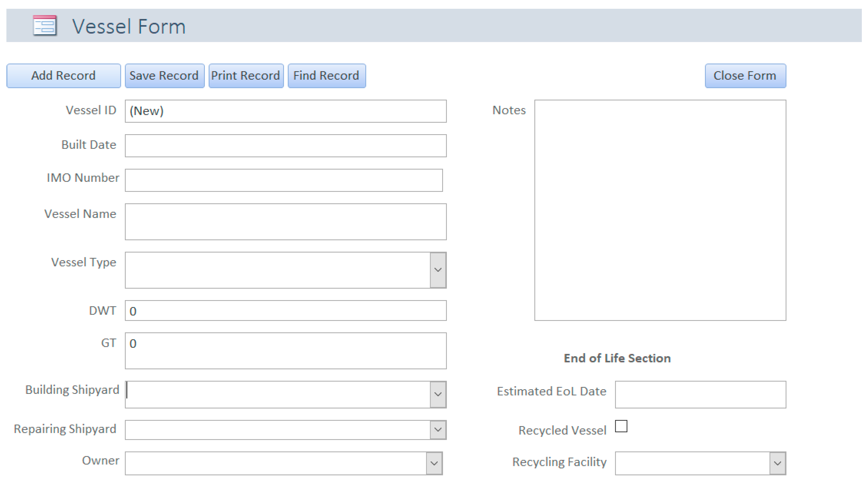Click the Vessel Form header icon
The width and height of the screenshot is (868, 483).
pos(45,26)
